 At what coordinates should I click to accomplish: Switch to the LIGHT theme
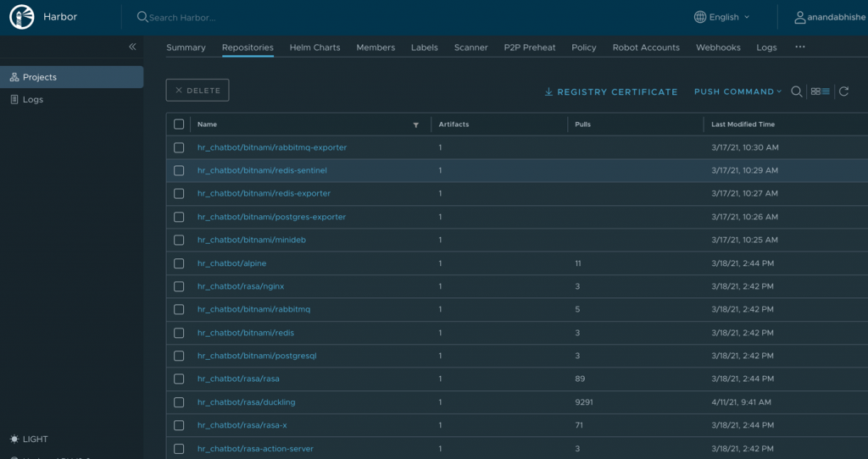29,439
